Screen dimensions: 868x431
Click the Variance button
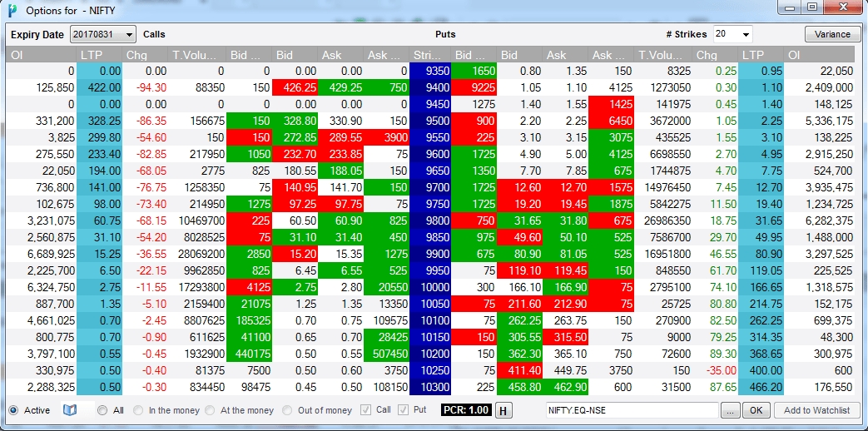pyautogui.click(x=832, y=34)
